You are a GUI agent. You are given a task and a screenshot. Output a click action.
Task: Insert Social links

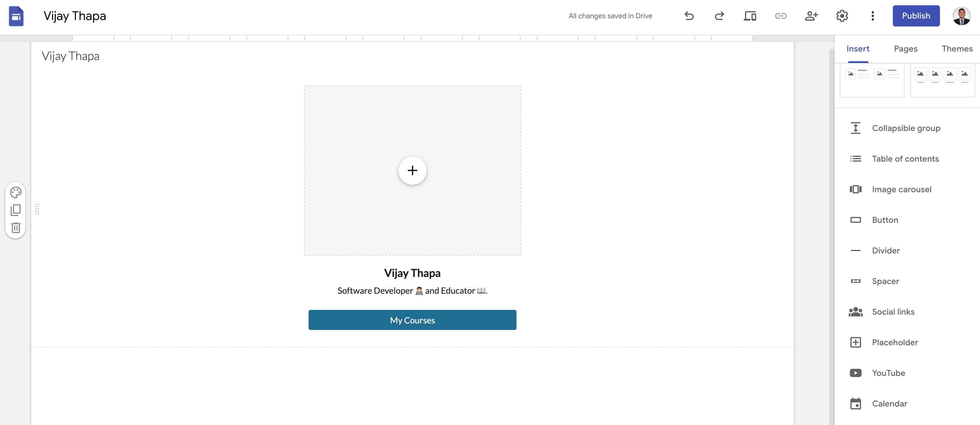point(907,312)
